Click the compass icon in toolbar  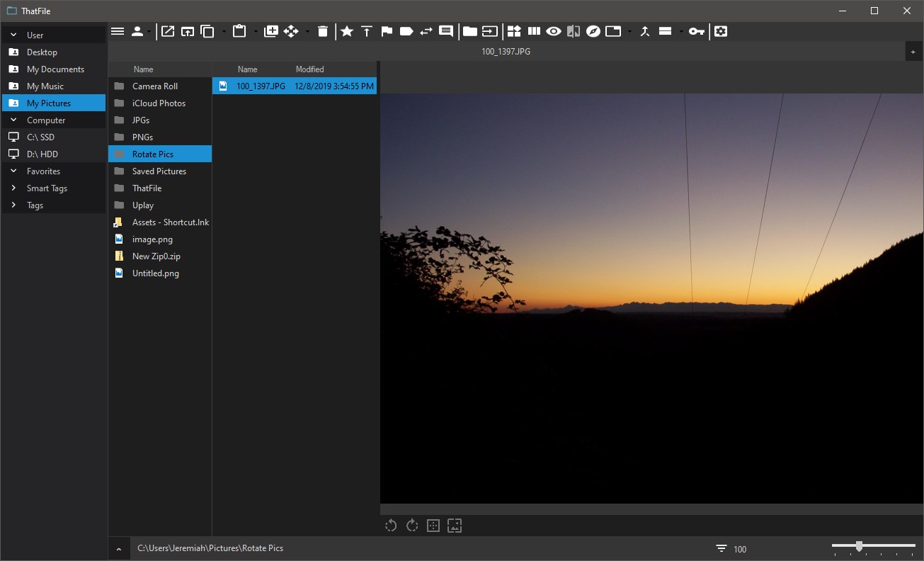coord(593,31)
